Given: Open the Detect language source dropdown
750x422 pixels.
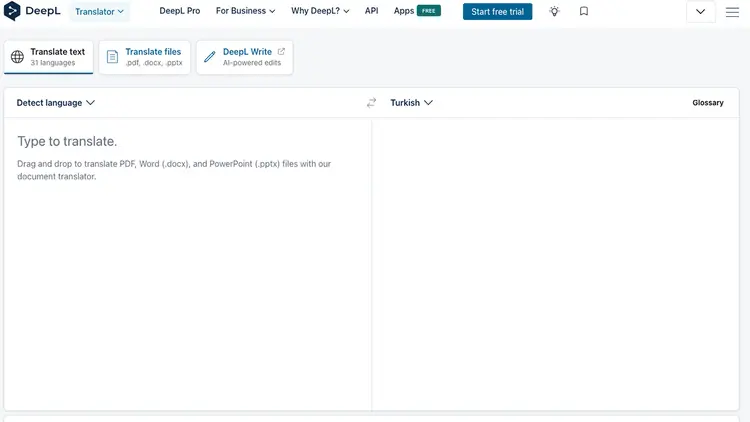Looking at the screenshot, I should 55,102.
